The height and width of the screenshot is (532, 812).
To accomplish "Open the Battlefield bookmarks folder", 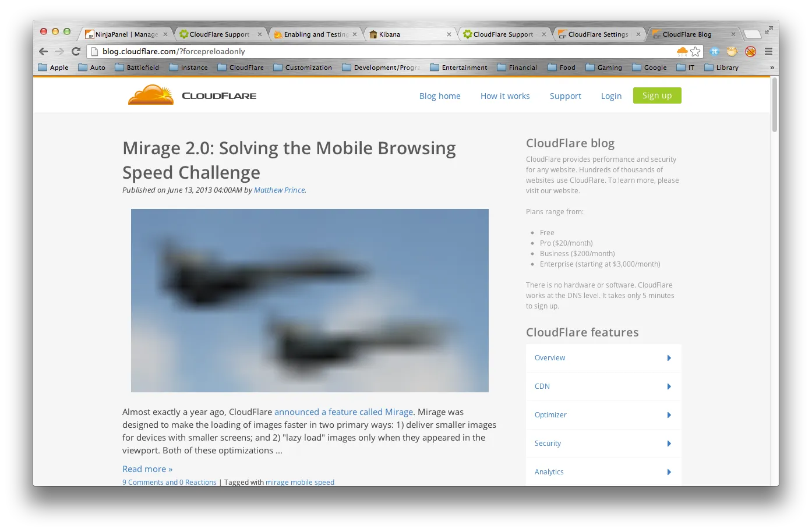I will tap(137, 68).
